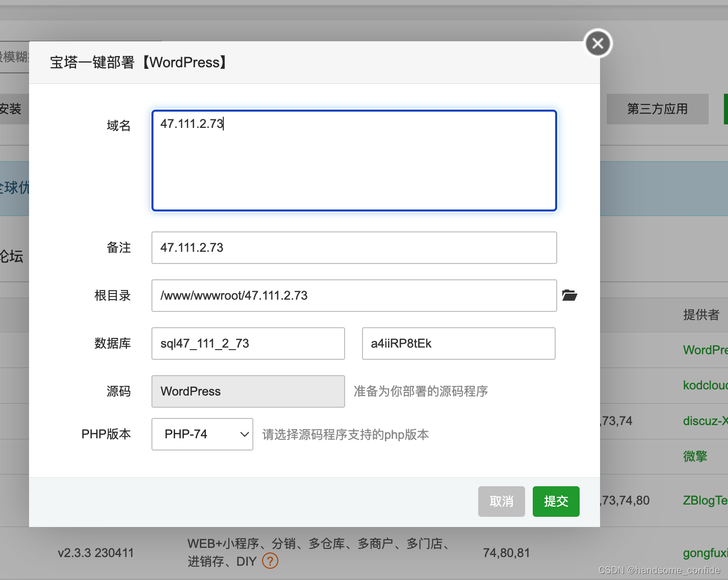Click hint text 准备为你部署的源码程序
Image resolution: width=728 pixels, height=580 pixels.
(x=421, y=391)
